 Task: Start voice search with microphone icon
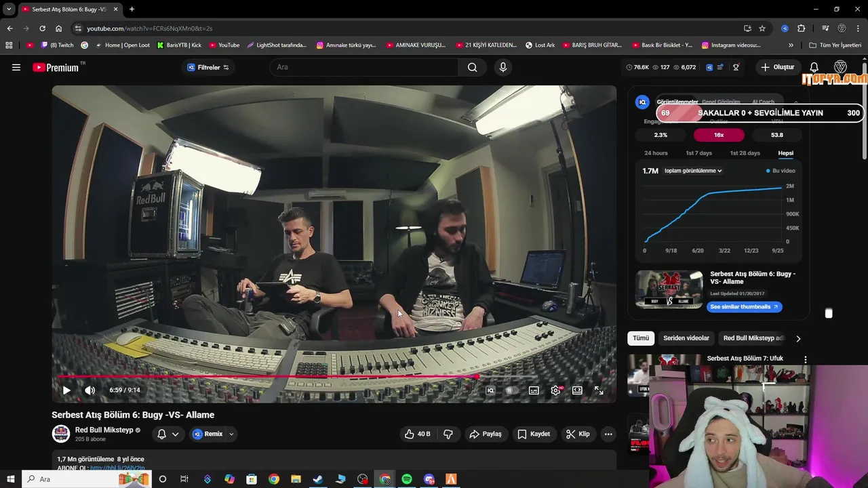point(502,67)
